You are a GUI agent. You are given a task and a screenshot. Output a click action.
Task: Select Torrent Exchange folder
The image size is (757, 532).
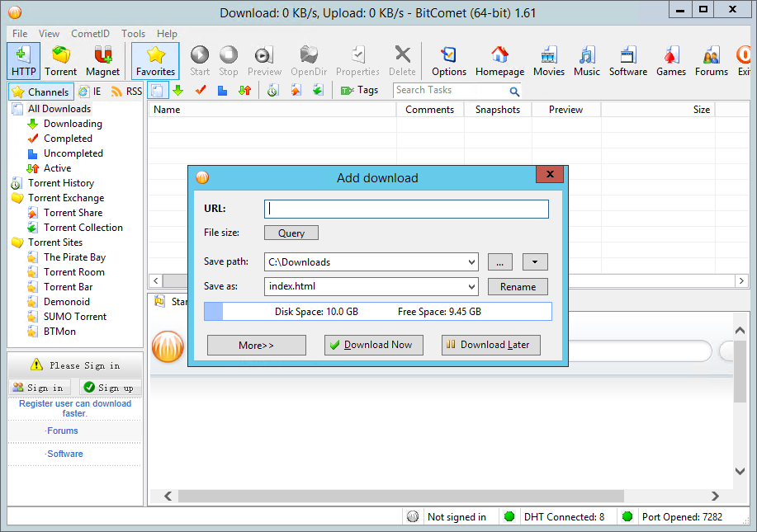pyautogui.click(x=66, y=198)
